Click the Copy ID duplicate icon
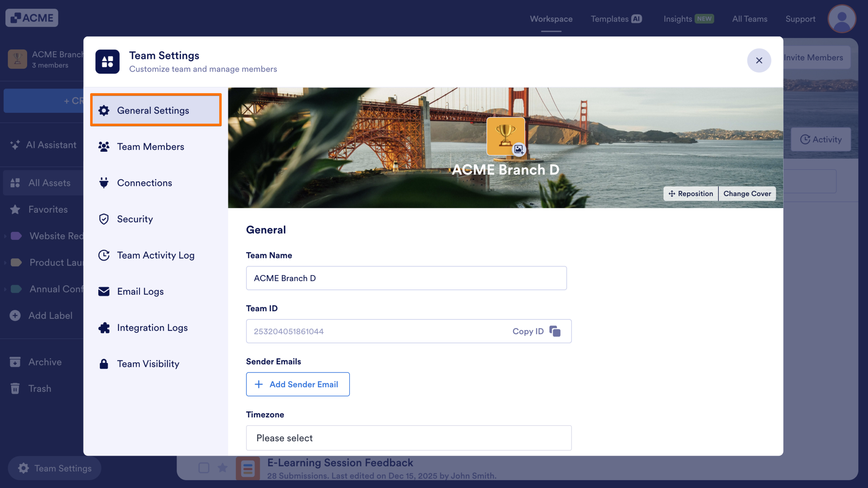Image resolution: width=868 pixels, height=488 pixels. (x=555, y=331)
